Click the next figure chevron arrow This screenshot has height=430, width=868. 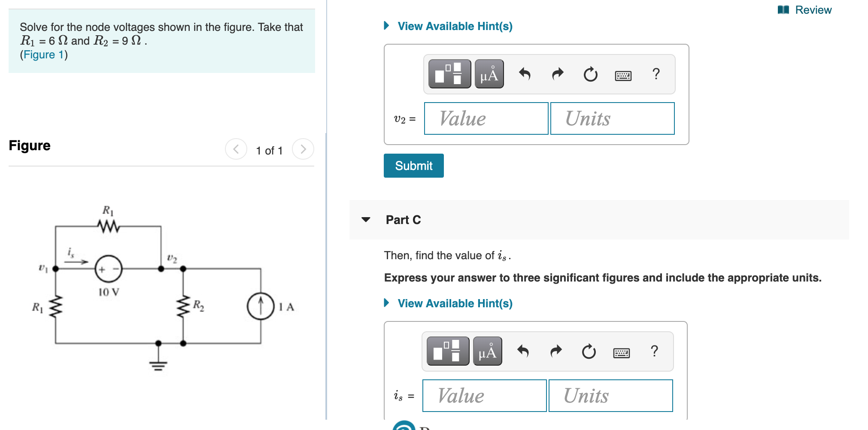point(303,150)
